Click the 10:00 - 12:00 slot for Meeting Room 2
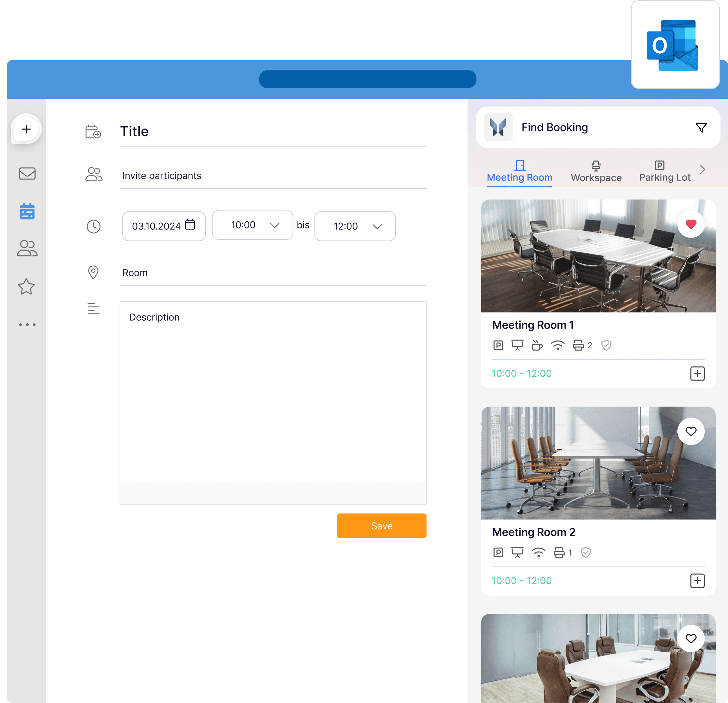This screenshot has height=703, width=728. [x=522, y=580]
